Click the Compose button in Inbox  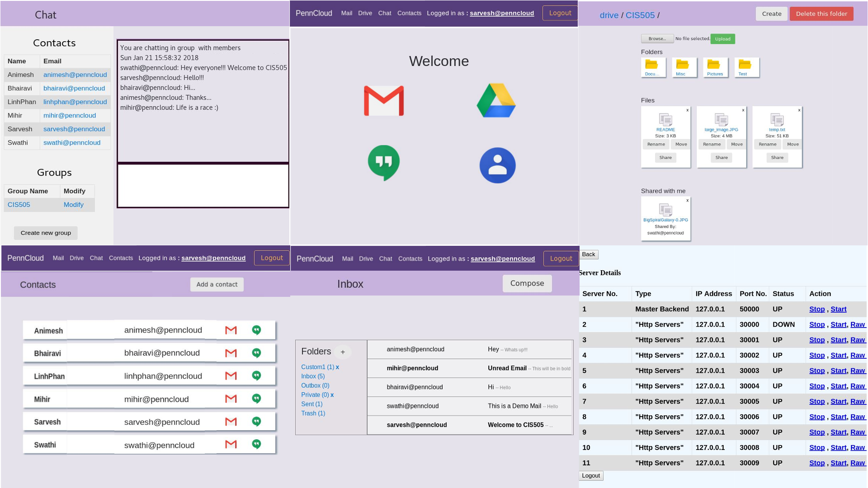click(x=527, y=283)
